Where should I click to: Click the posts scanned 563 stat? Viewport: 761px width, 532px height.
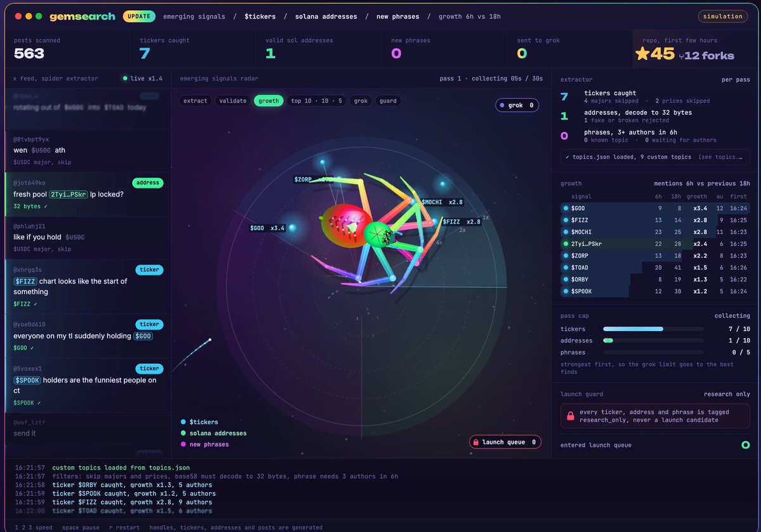point(67,48)
